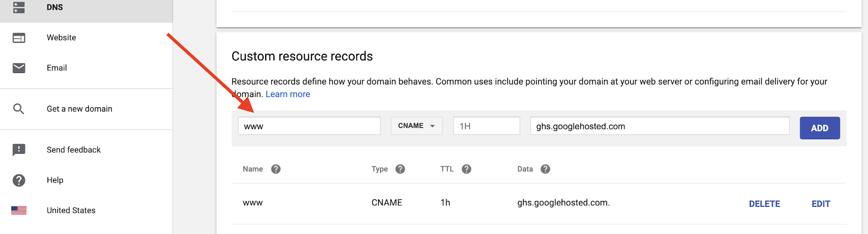Open the CNAME record type dropdown
Screen dimensions: 868x234
[x=416, y=126]
